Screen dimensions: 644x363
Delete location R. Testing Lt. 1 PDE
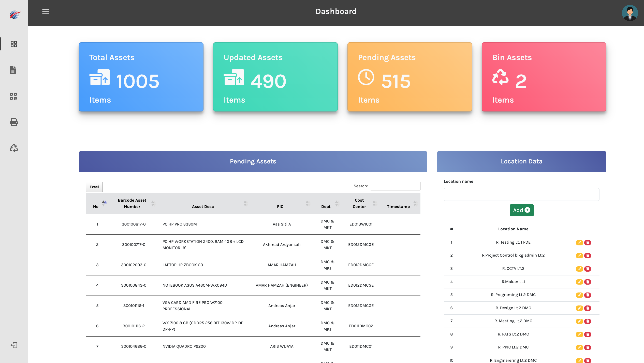[588, 243]
